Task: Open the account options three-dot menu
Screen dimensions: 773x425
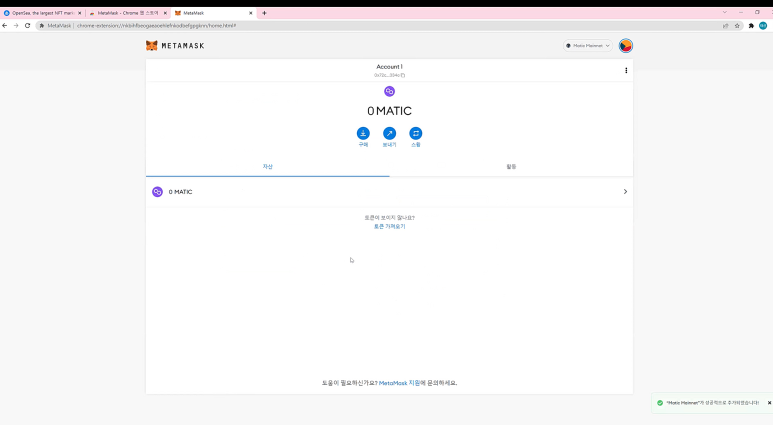Action: click(x=626, y=71)
